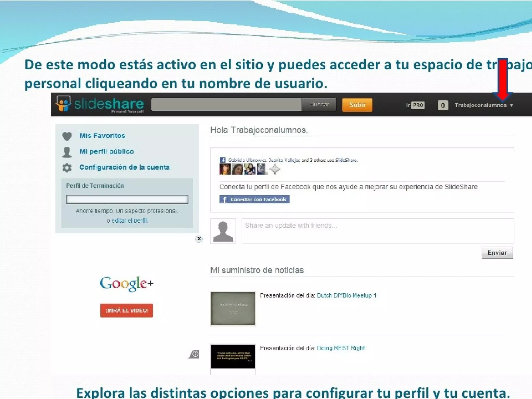Screen dimensions: 532x399
Task: Open Doing REST Right presentation thumbnail
Action: coord(233,356)
